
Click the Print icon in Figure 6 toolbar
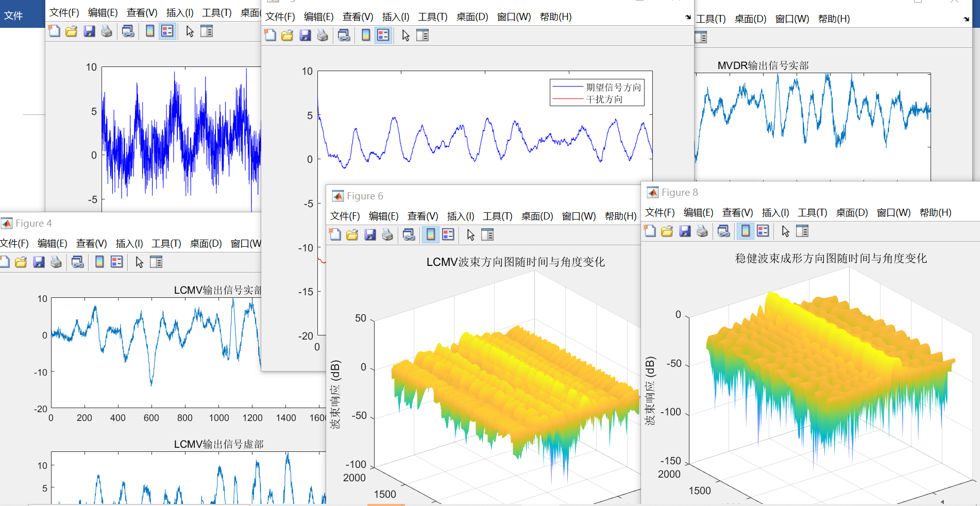click(387, 235)
